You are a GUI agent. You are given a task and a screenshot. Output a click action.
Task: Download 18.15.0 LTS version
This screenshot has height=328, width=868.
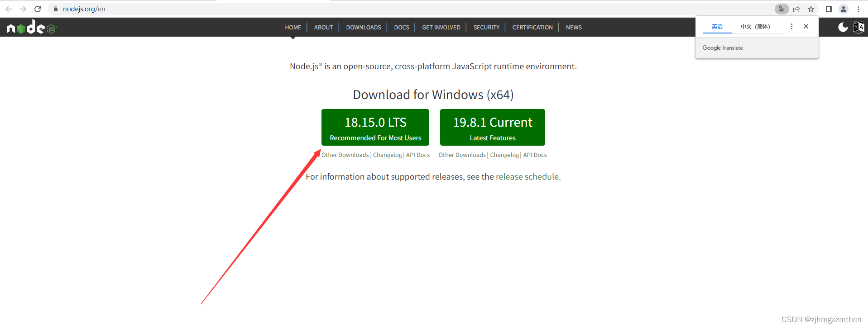point(375,127)
